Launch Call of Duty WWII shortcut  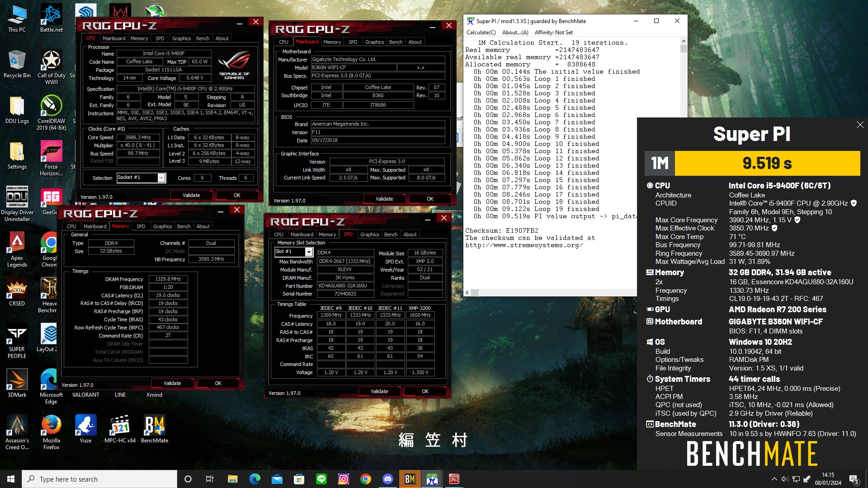click(51, 67)
